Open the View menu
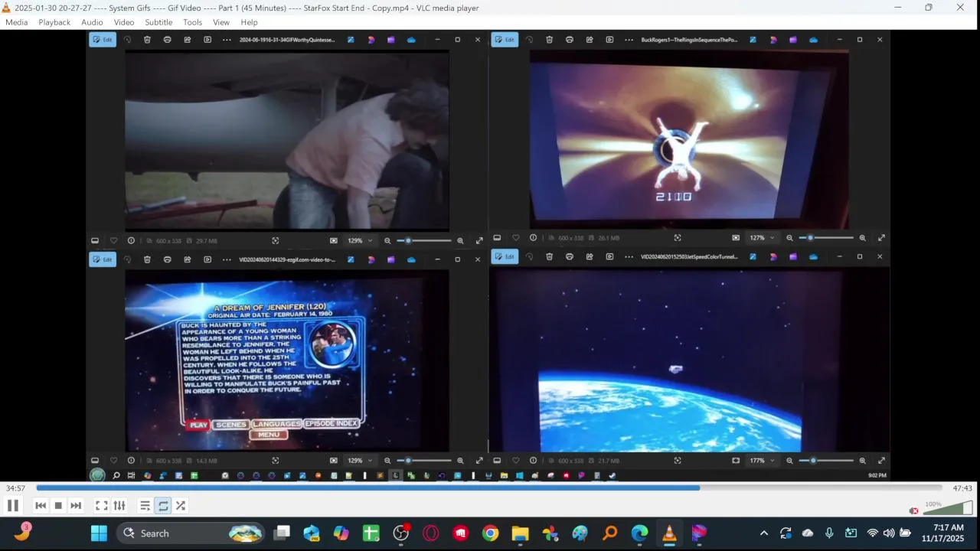The image size is (980, 551). click(221, 22)
